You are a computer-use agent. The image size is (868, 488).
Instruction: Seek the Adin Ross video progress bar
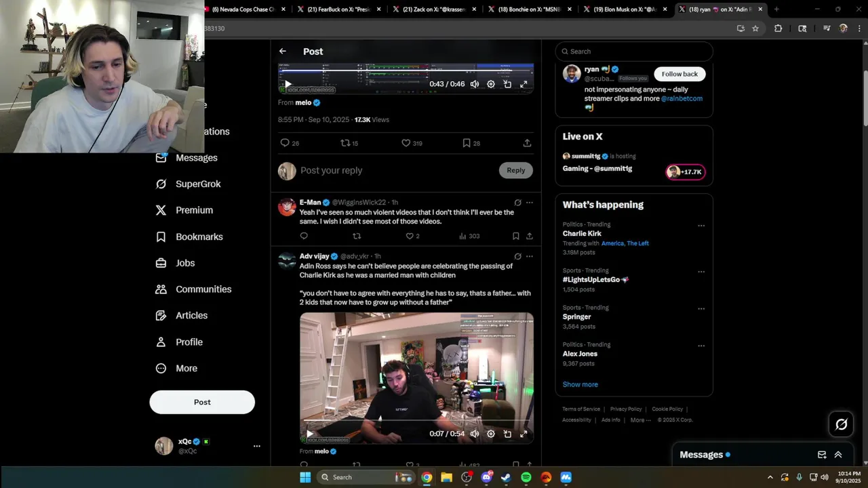pos(416,421)
